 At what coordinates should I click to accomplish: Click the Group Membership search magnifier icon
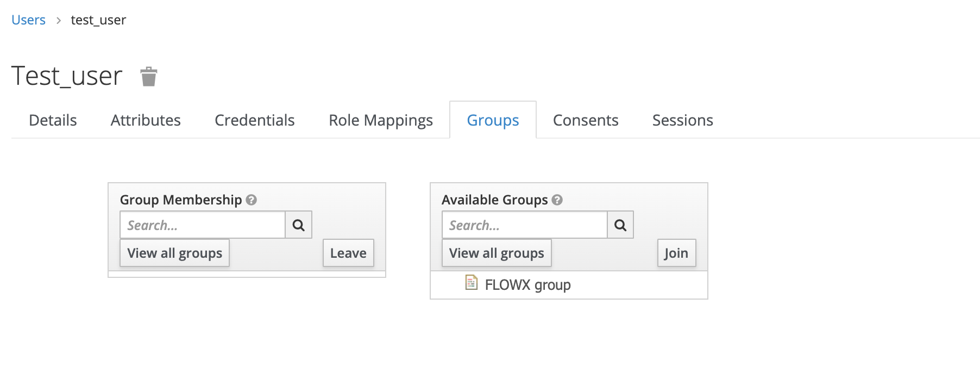click(298, 225)
